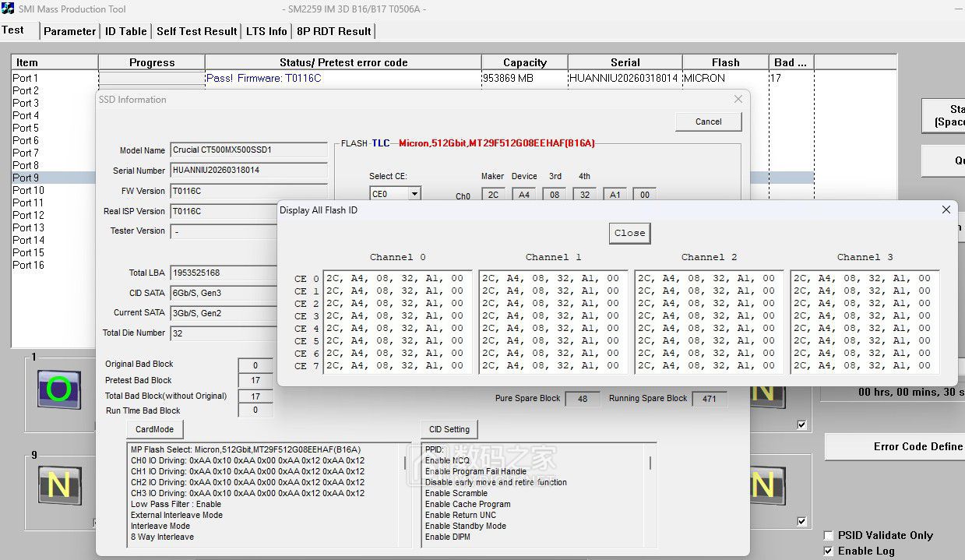The image size is (965, 560).
Task: Click 'Enable Scramble' line in CID settings
Action: click(456, 493)
